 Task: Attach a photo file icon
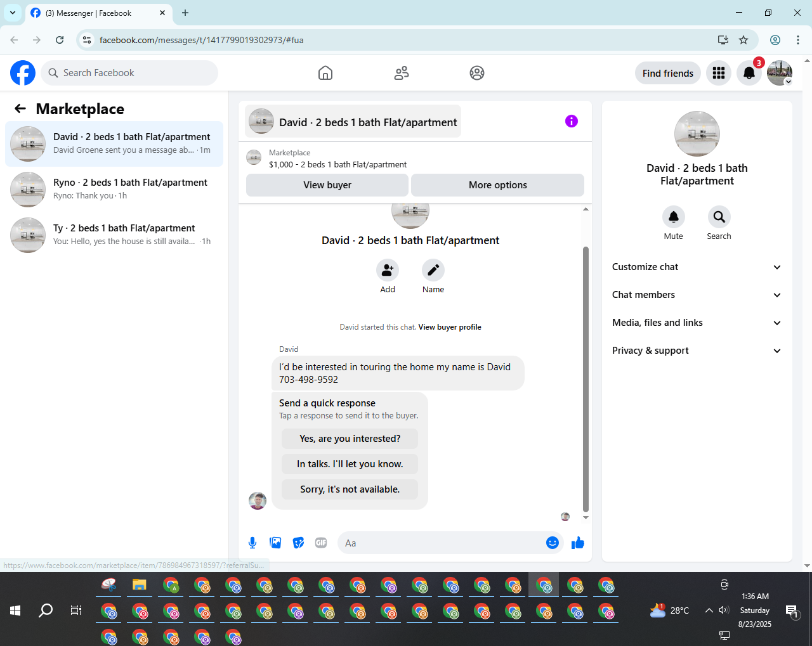coord(275,543)
